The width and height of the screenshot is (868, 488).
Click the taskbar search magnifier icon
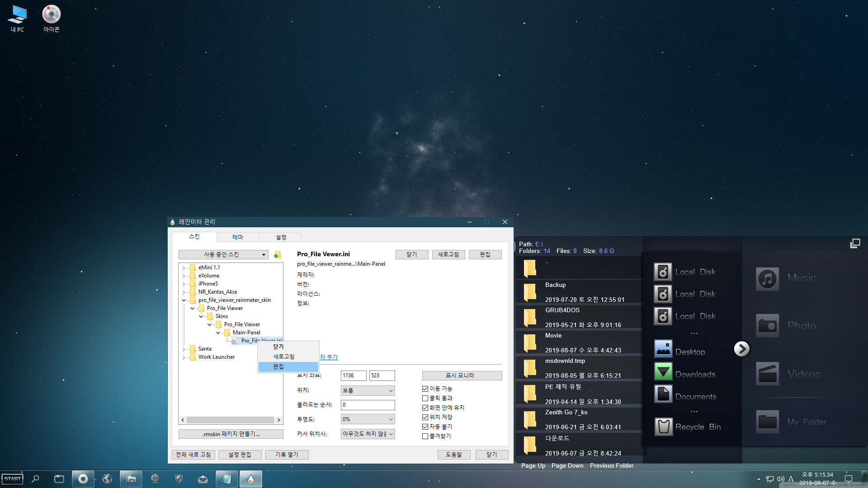35,479
